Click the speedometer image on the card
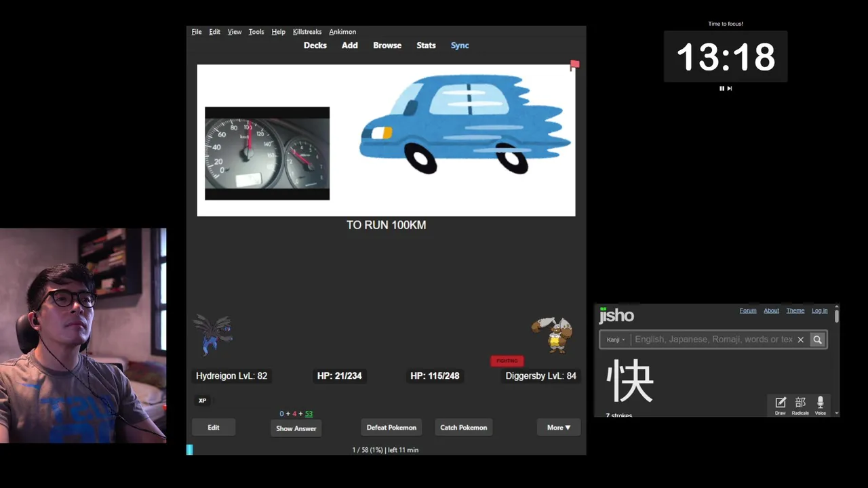Screen dimensions: 868x488 tap(267, 153)
